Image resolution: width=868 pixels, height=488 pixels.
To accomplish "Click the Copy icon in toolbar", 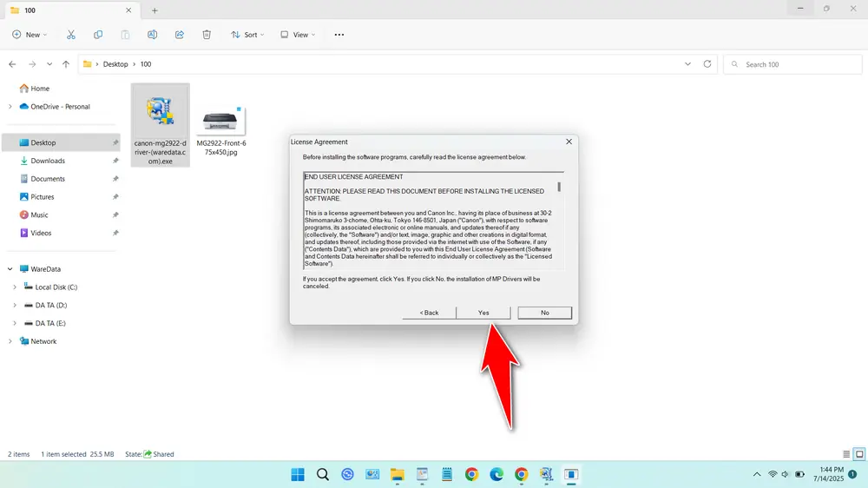I will [x=98, y=35].
